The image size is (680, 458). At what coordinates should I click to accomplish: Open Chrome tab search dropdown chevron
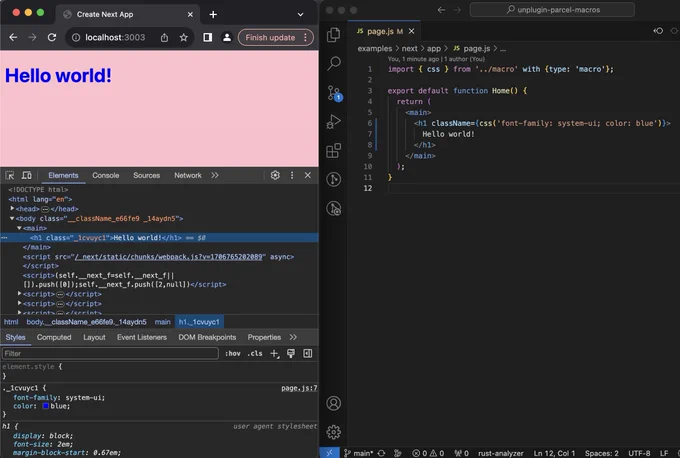(300, 14)
